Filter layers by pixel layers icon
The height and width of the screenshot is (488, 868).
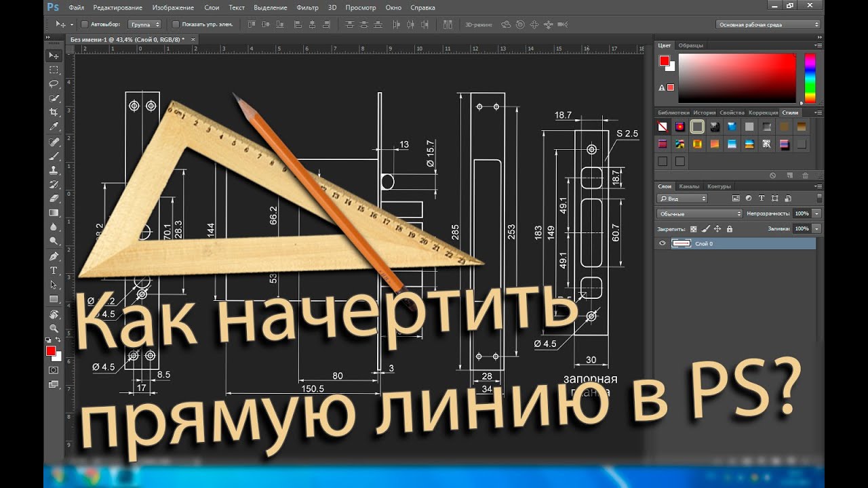pos(736,199)
